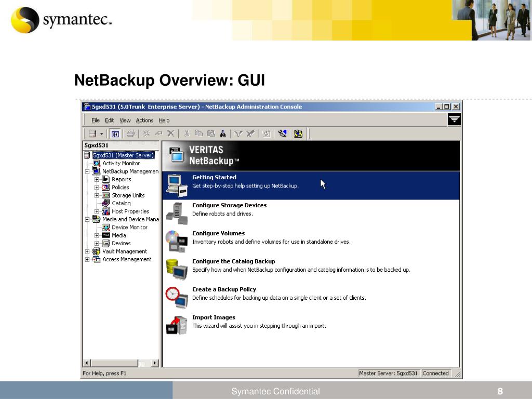Expand the Access Management node
Screen dimensions: 532x399
click(87, 260)
